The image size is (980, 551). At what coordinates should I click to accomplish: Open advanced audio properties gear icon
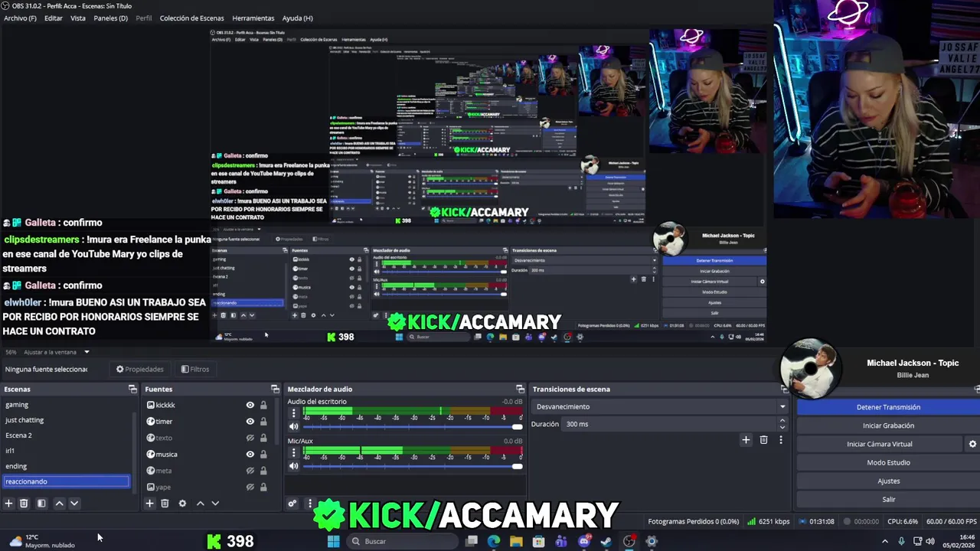coord(292,504)
